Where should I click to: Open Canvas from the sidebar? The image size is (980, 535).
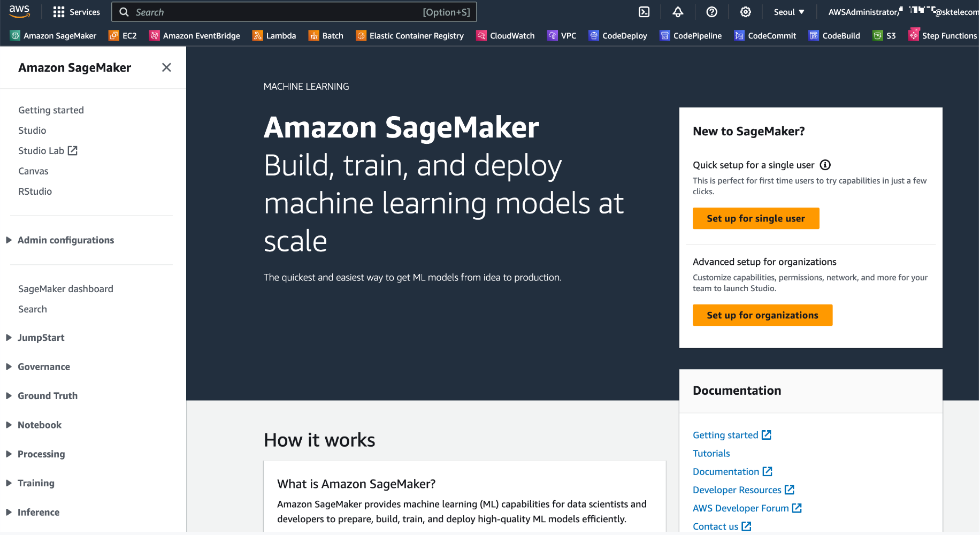coord(33,171)
